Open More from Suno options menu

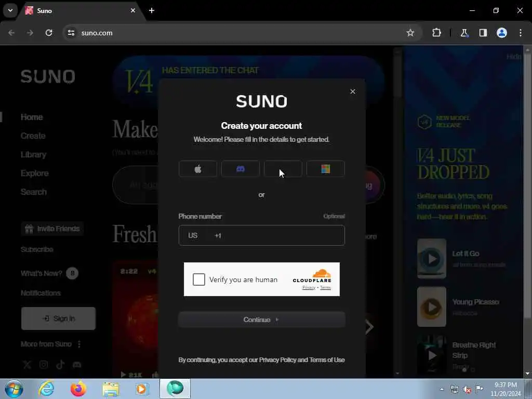(79, 344)
